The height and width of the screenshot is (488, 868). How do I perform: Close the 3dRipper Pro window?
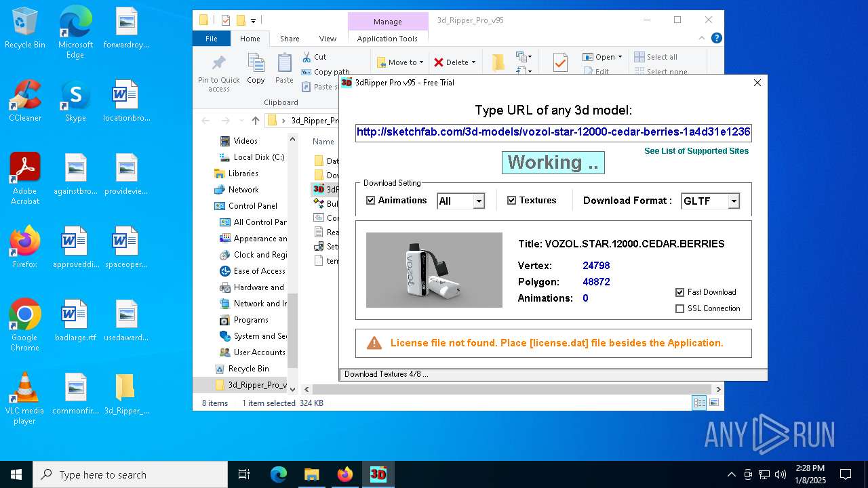pyautogui.click(x=757, y=83)
